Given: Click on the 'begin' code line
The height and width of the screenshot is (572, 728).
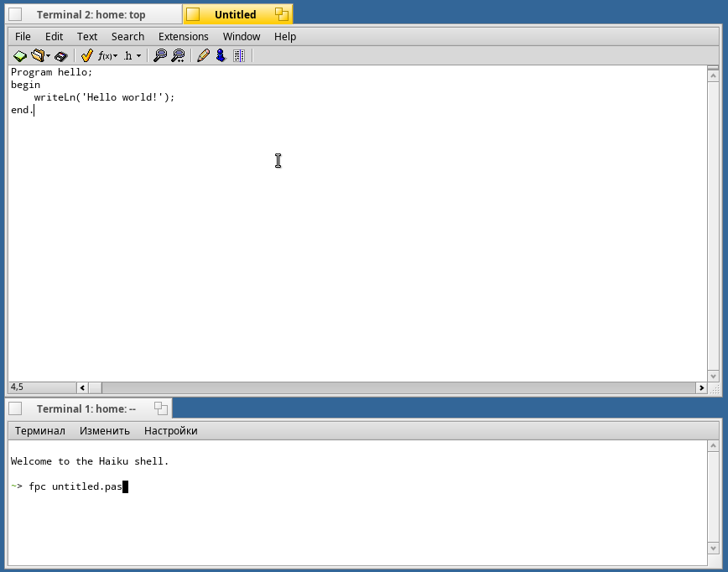Looking at the screenshot, I should [25, 85].
